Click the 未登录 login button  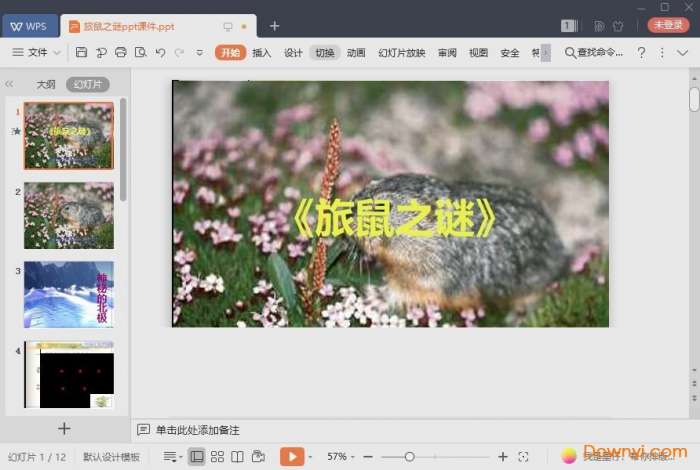tap(668, 25)
